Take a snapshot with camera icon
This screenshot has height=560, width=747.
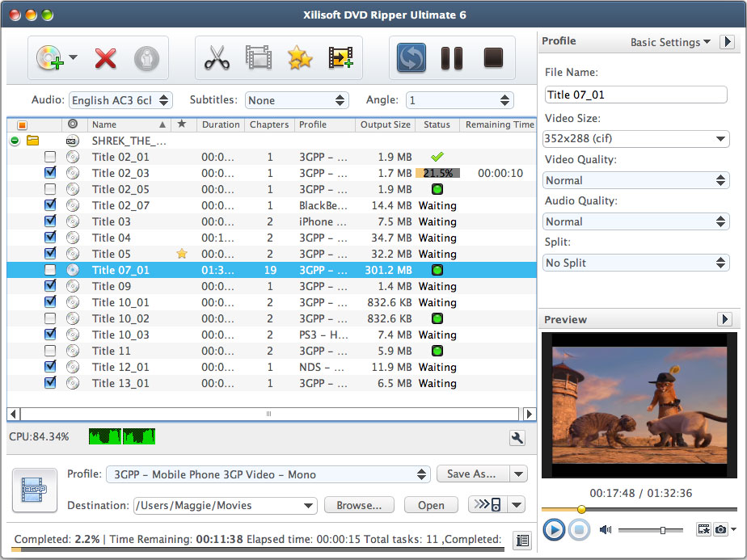click(x=721, y=529)
